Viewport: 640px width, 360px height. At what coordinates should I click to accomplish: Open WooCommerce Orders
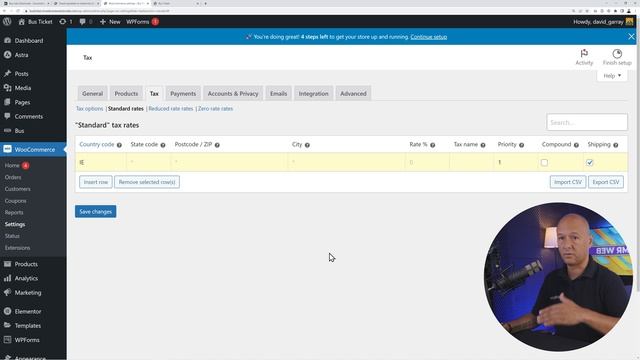13,177
